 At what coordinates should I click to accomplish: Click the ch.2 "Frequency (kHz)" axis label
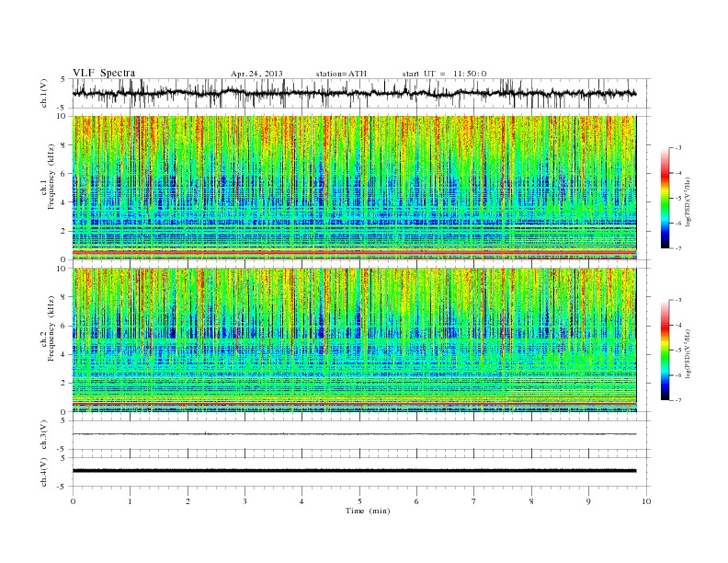[51, 328]
